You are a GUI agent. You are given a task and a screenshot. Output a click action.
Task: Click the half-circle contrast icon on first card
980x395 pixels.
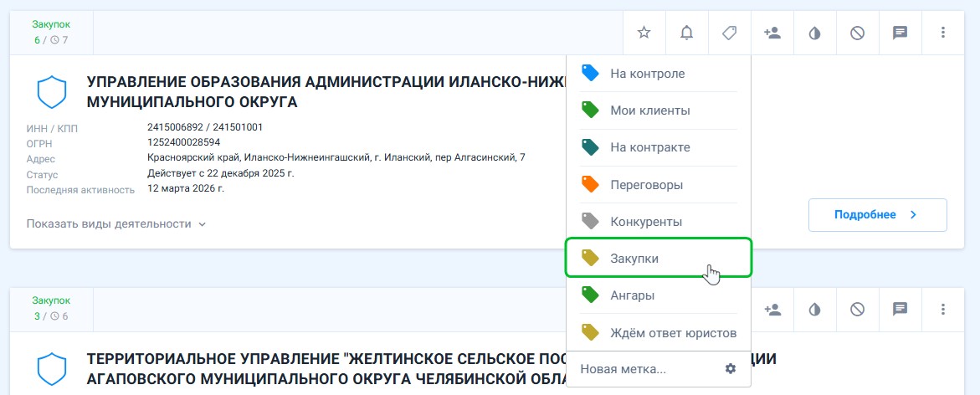(814, 33)
